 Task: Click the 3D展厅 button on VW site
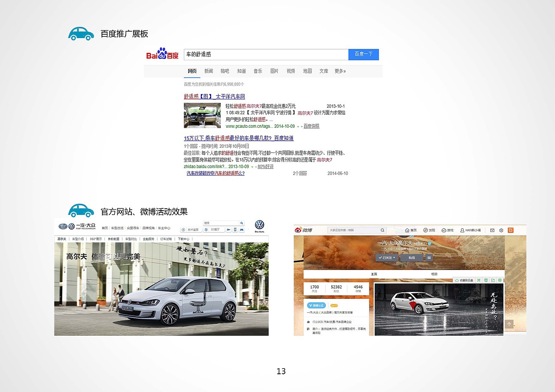click(x=213, y=230)
